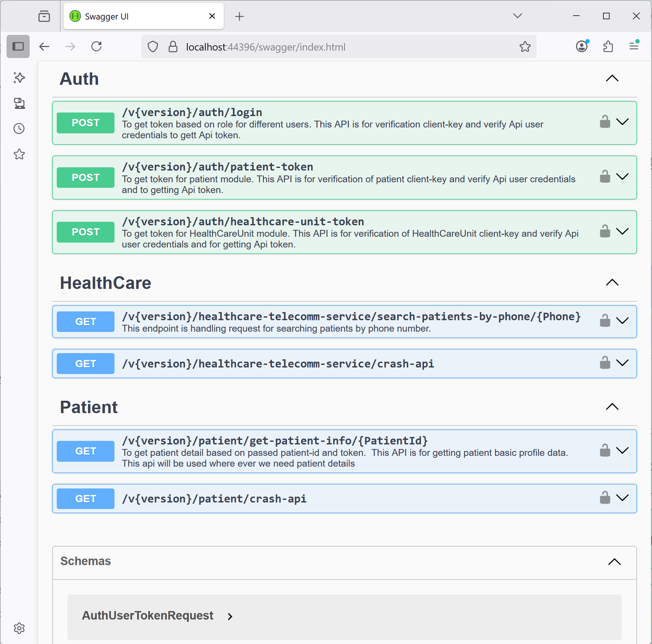The height and width of the screenshot is (644, 652).
Task: Open a new browser tab
Action: click(x=239, y=16)
